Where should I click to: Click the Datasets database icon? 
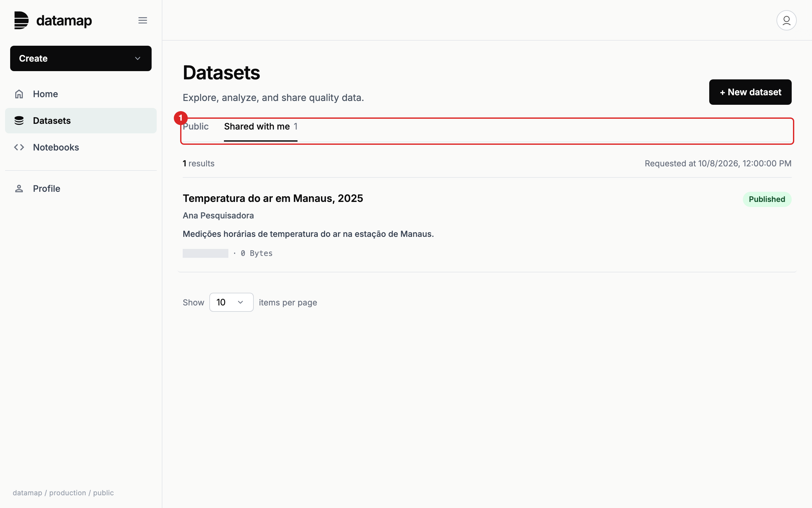click(19, 121)
